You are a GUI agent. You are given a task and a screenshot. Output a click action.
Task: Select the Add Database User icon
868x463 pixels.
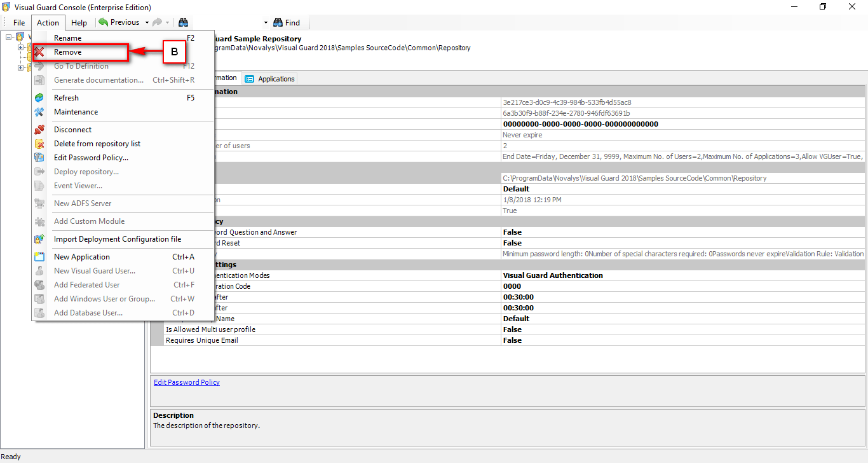coord(39,312)
